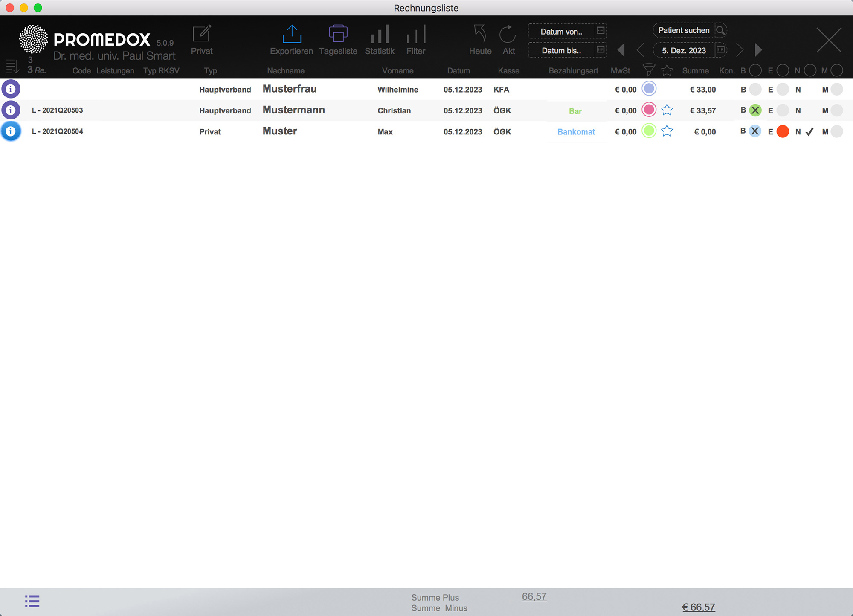853x616 pixels.
Task: Toggle the star on Muster Max row
Action: 667,131
